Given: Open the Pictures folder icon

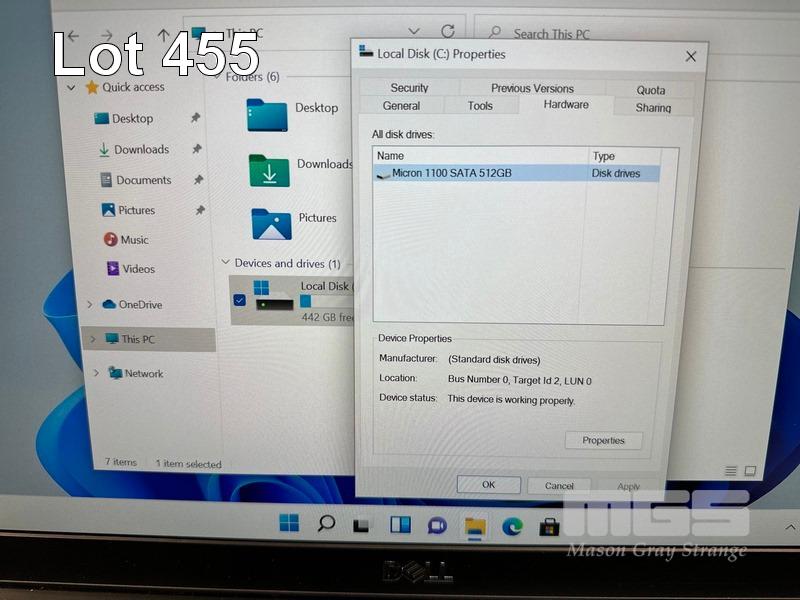Looking at the screenshot, I should tap(271, 223).
